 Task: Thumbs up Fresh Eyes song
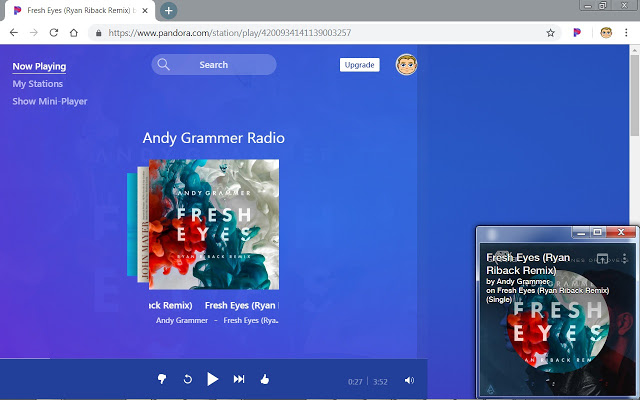265,379
